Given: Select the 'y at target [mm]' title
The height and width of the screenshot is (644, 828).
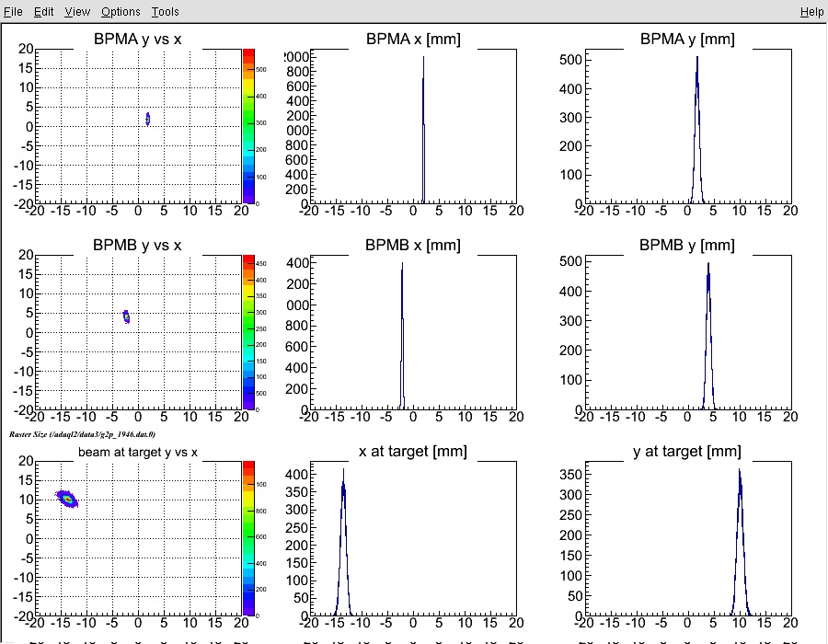Looking at the screenshot, I should coord(687,452).
